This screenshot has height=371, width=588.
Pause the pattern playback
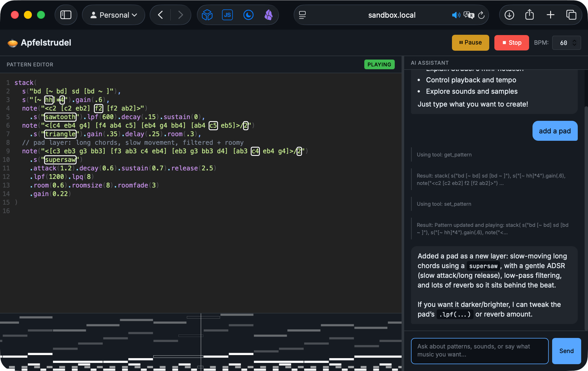tap(470, 43)
